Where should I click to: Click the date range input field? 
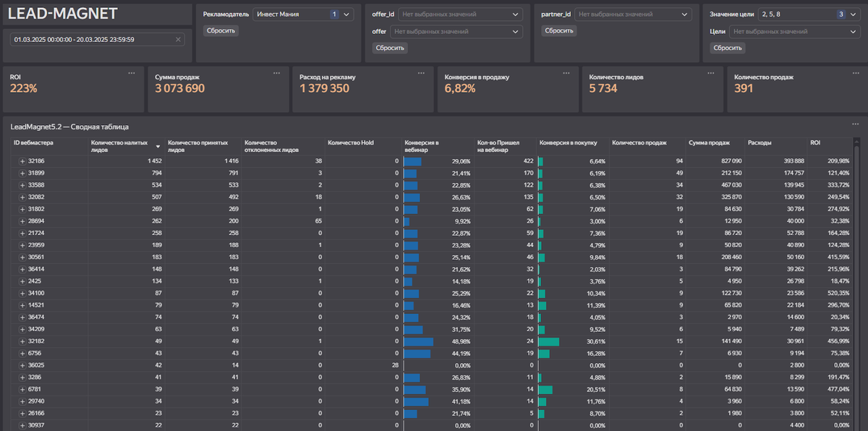97,39
